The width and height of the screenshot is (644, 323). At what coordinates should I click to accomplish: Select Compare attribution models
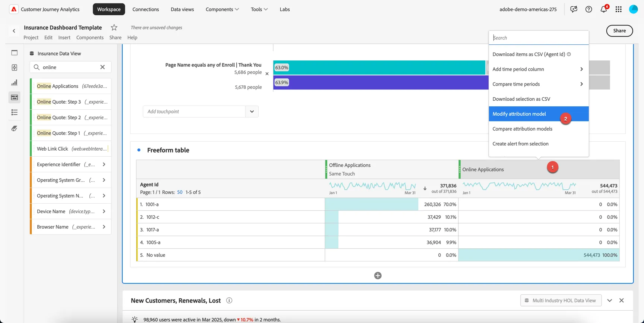[x=539, y=129]
